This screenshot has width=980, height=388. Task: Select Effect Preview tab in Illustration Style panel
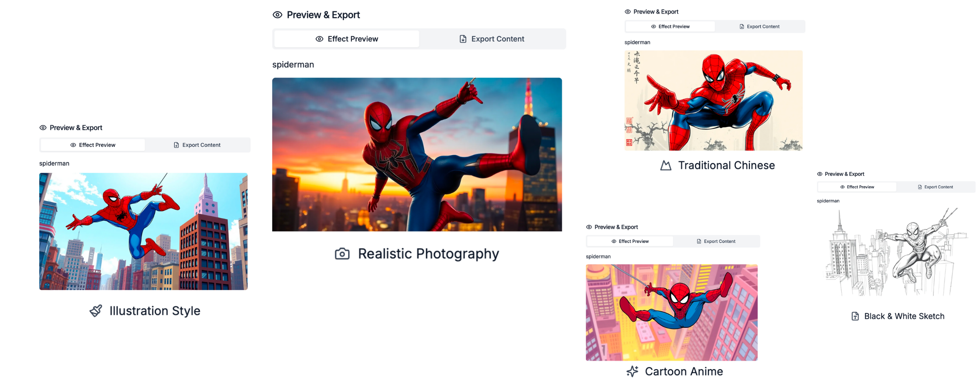click(x=93, y=145)
